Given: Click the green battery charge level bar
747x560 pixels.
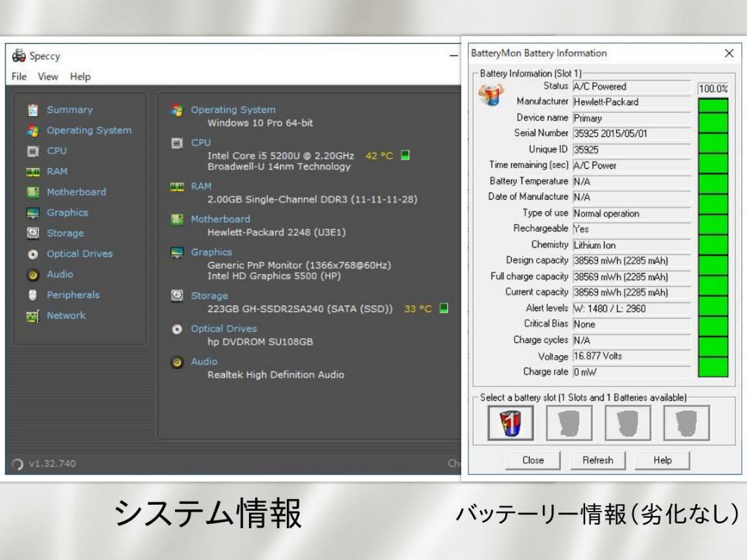Looking at the screenshot, I should tap(712, 238).
